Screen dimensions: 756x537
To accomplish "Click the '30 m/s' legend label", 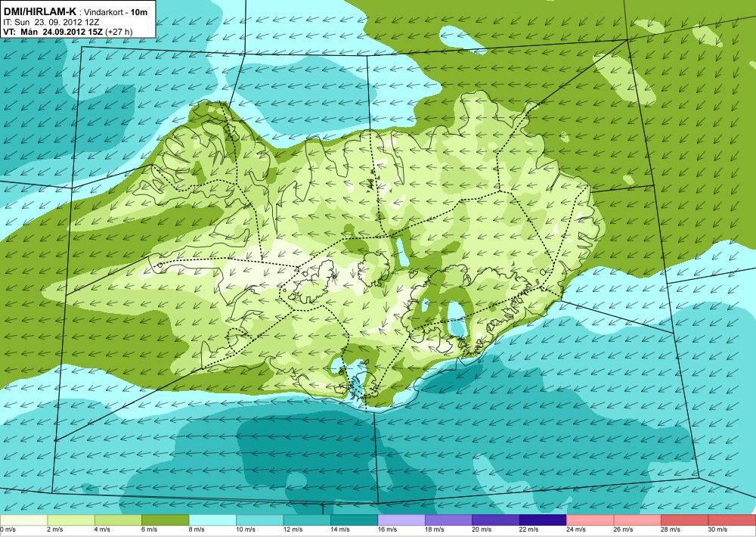I will tap(718, 529).
